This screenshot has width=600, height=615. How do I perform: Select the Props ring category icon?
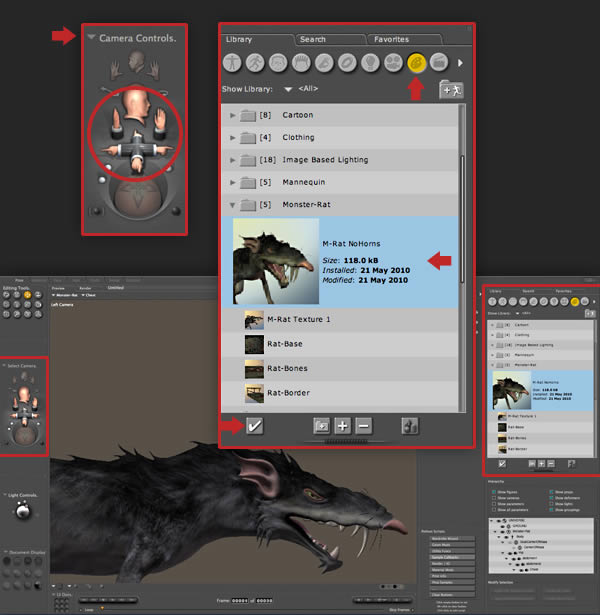[347, 63]
